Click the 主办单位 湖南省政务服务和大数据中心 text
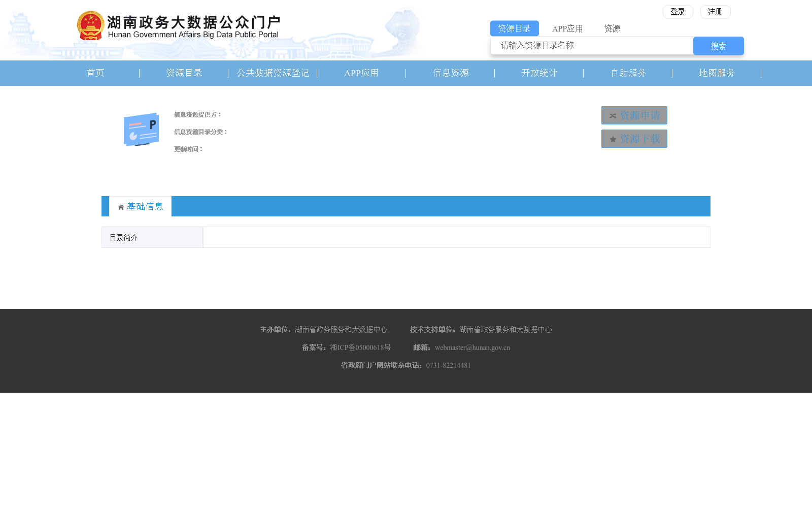Viewport: 812px width, 508px height. (324, 330)
